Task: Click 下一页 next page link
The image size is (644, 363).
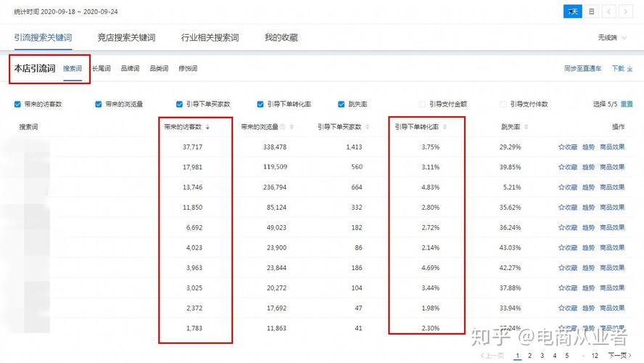Action: click(x=620, y=356)
